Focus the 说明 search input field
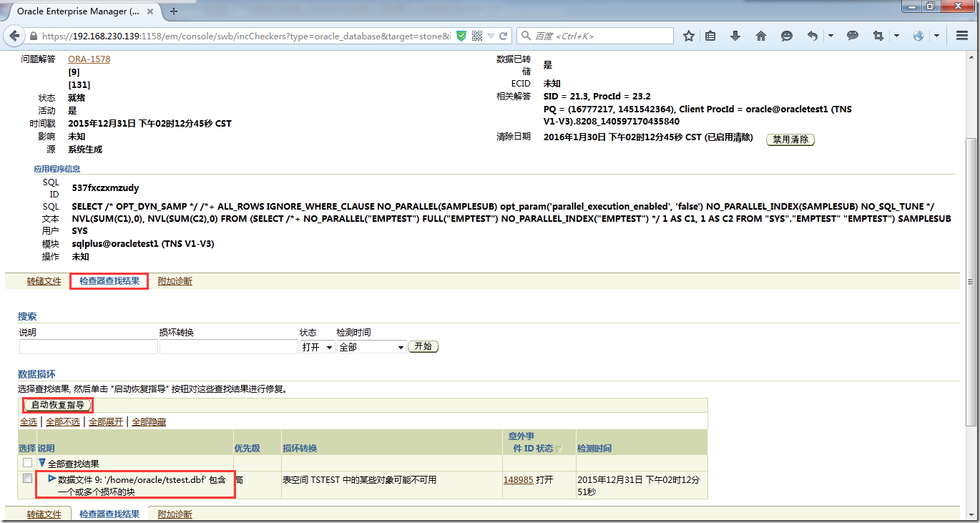 89,347
